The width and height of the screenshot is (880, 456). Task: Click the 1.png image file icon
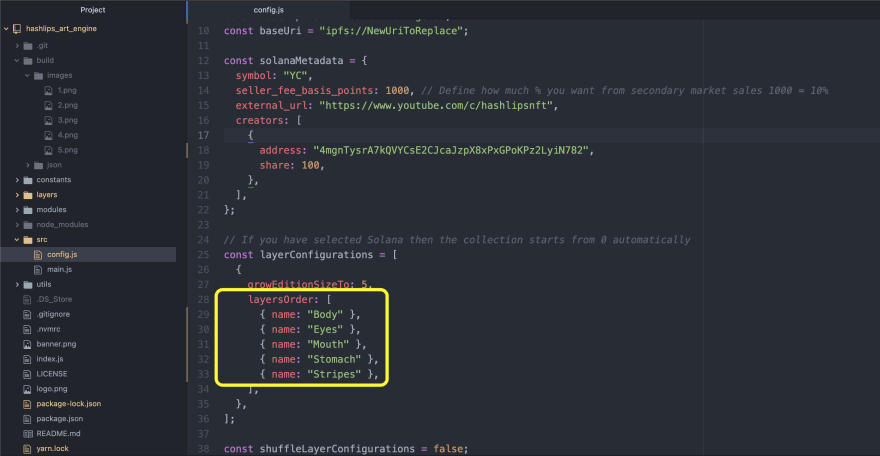(x=48, y=90)
